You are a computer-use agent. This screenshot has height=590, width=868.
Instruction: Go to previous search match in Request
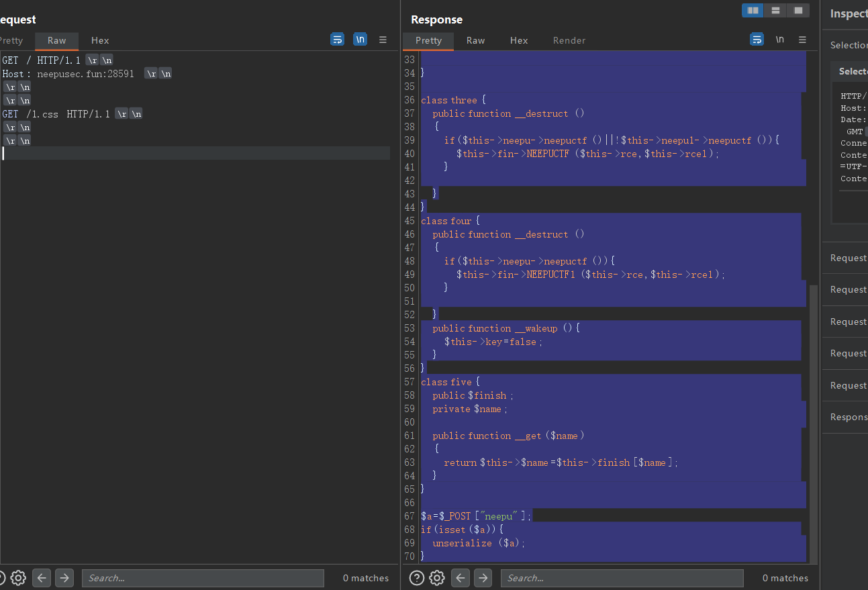42,577
